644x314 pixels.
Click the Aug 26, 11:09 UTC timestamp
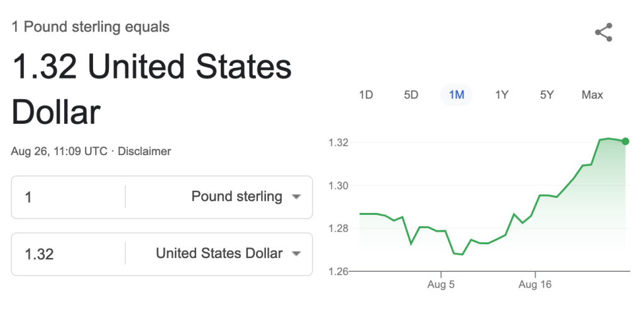point(59,151)
